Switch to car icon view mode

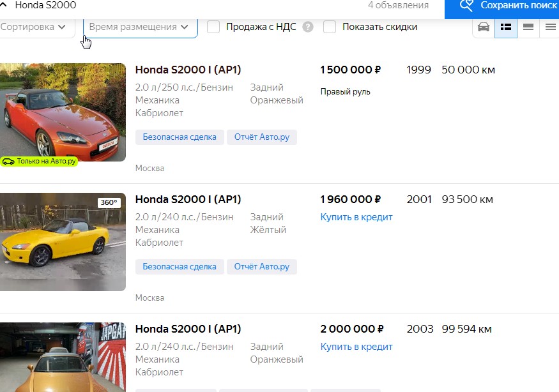click(484, 27)
